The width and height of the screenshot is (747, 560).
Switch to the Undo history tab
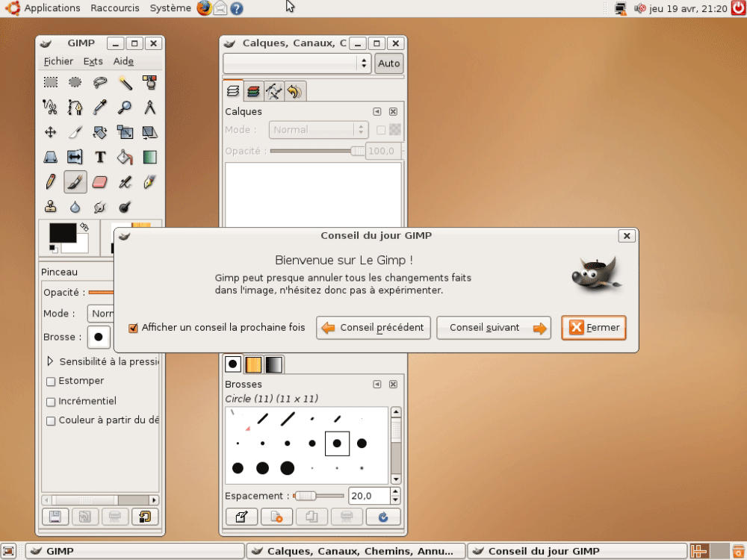point(295,91)
